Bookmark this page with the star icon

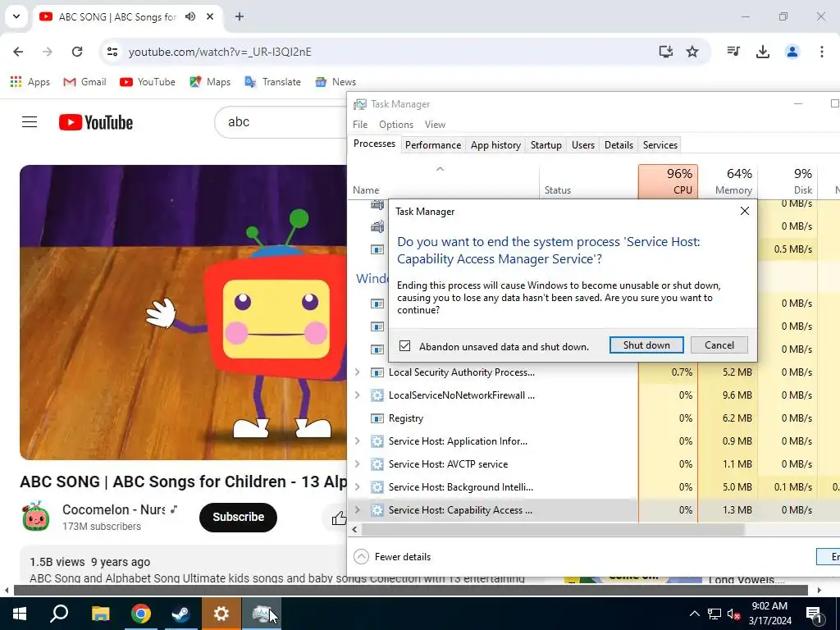(692, 52)
